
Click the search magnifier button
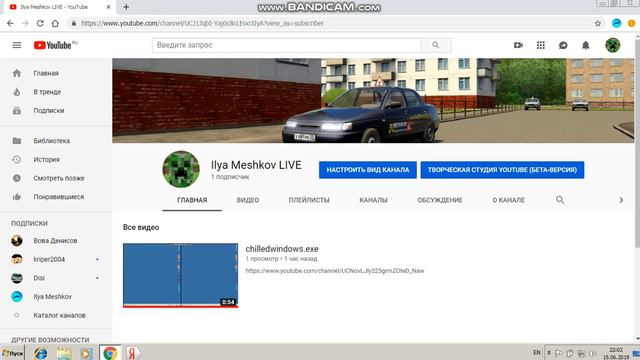pyautogui.click(x=436, y=45)
